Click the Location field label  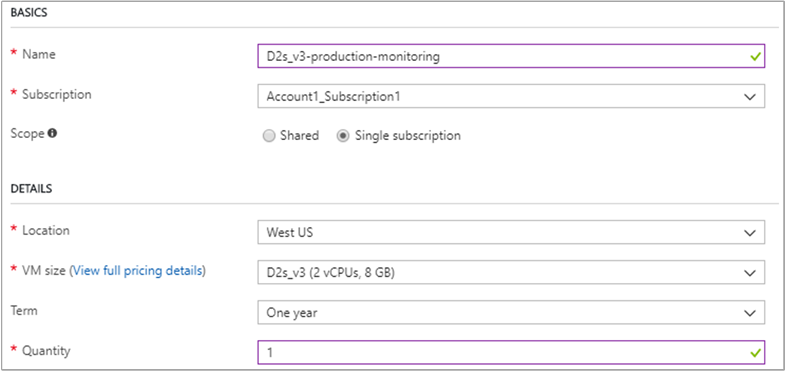pyautogui.click(x=46, y=231)
